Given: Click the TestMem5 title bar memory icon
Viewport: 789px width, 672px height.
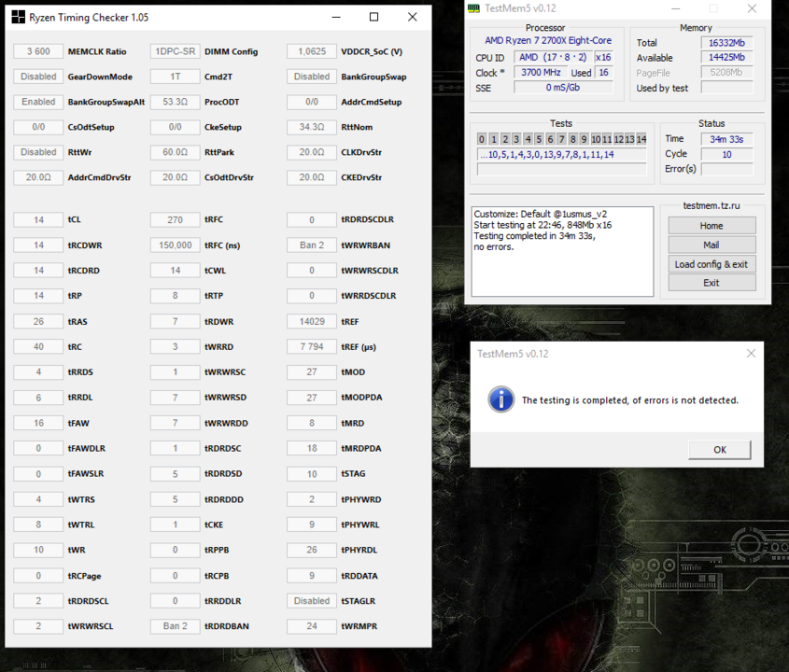Looking at the screenshot, I should pyautogui.click(x=473, y=8).
